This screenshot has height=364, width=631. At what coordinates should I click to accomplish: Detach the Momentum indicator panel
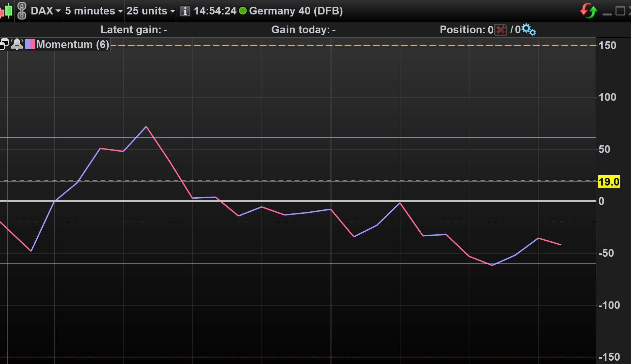coord(4,44)
